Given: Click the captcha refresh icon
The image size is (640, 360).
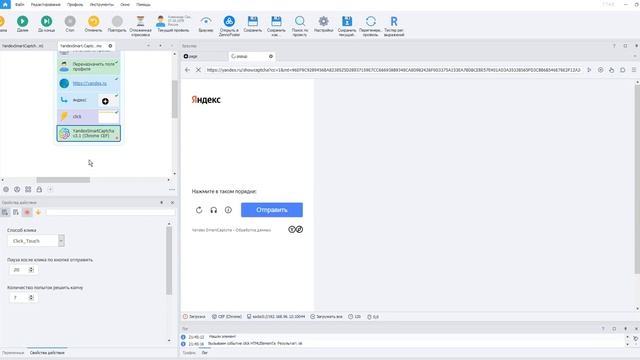Looking at the screenshot, I should pos(199,210).
